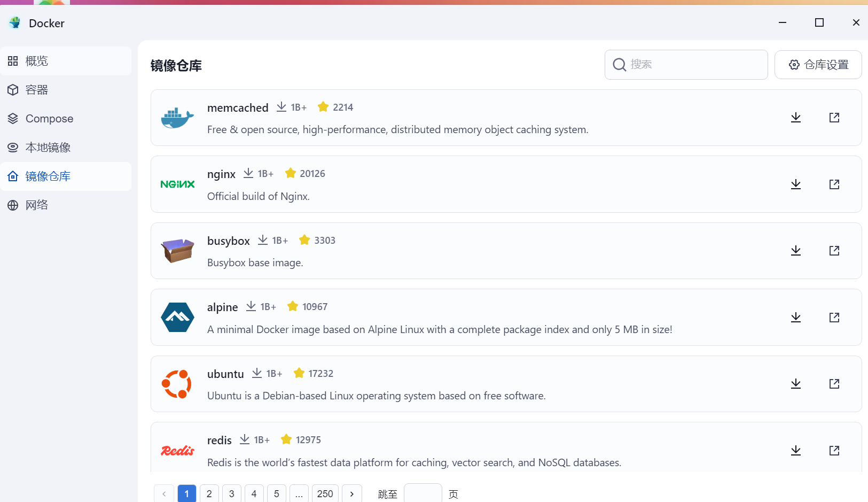The image size is (868, 502).
Task: Click the NGINX logo
Action: point(177,184)
